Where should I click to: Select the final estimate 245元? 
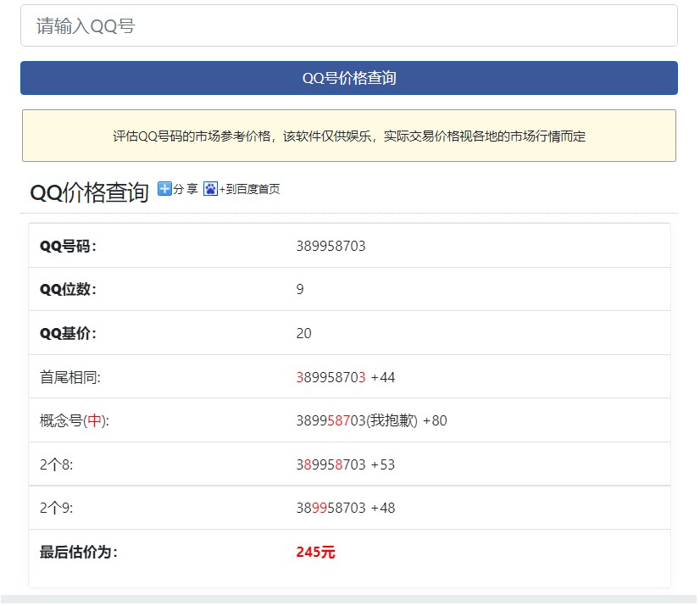tap(315, 553)
